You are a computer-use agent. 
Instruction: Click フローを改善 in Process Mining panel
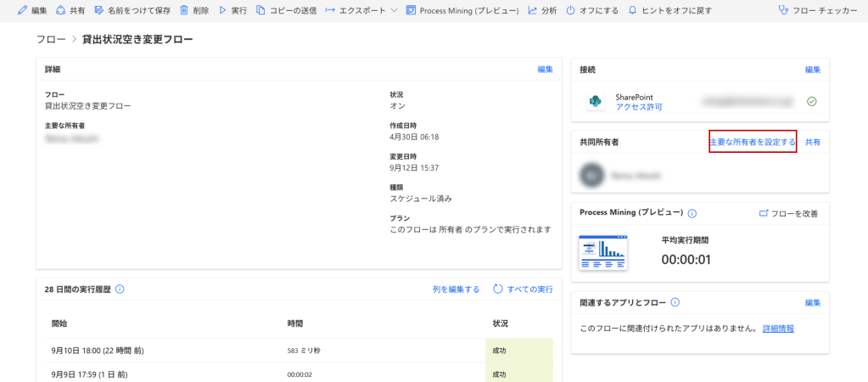point(788,214)
